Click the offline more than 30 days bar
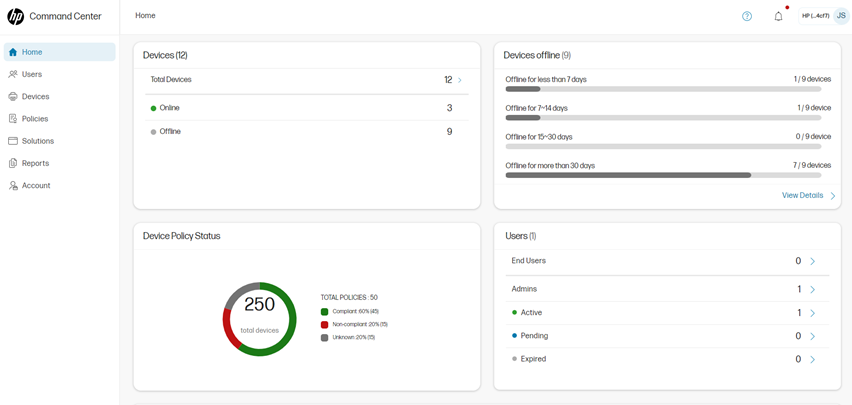Image resolution: width=852 pixels, height=405 pixels. point(628,175)
